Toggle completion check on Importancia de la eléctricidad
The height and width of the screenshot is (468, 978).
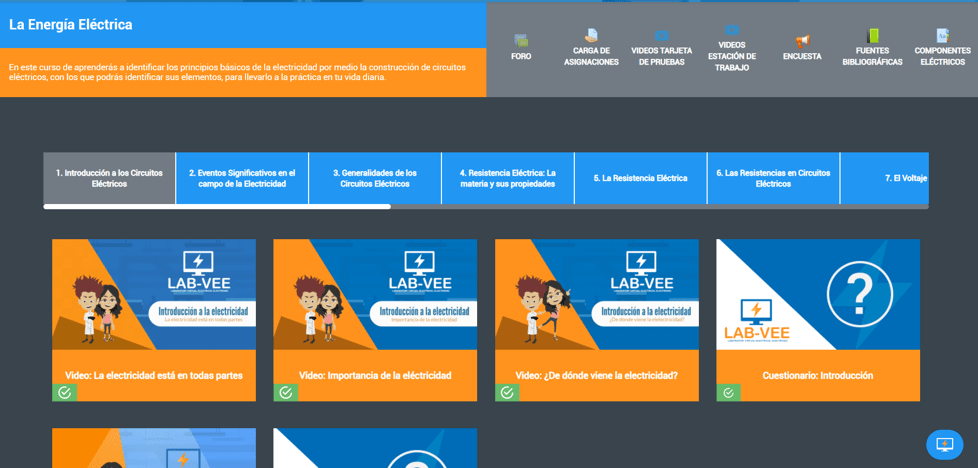(286, 392)
